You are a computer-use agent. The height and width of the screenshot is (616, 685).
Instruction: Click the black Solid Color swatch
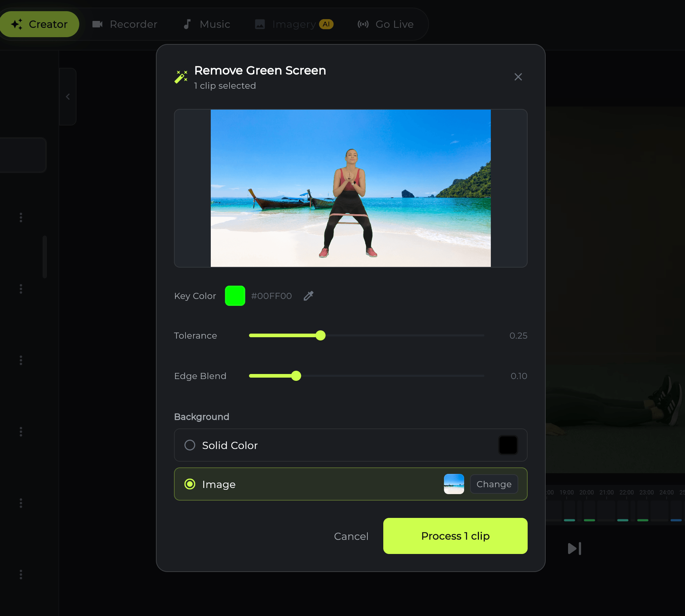[x=508, y=445]
